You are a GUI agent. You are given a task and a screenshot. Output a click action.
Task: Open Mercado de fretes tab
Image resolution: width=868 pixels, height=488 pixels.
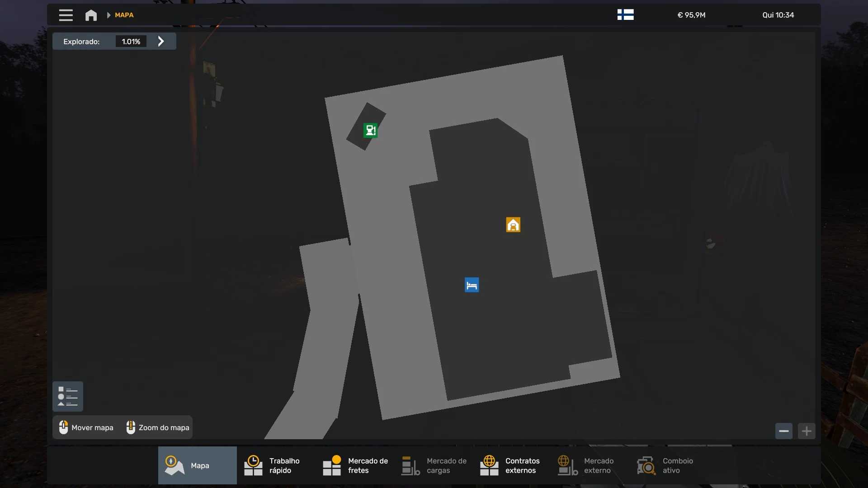(x=355, y=465)
